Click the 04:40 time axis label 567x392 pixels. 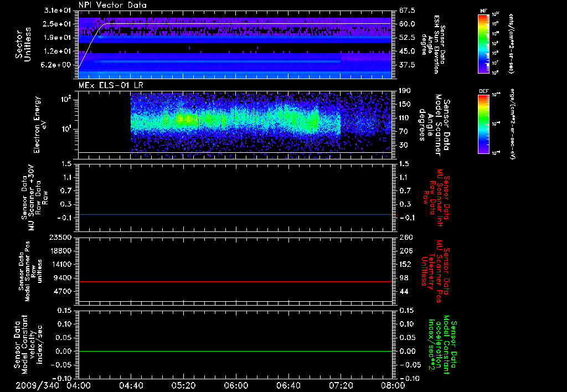(x=131, y=385)
